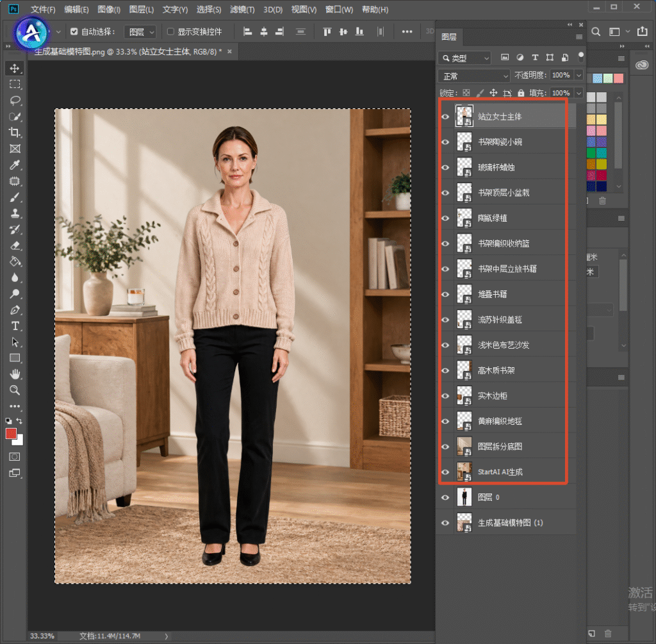Open the search icon at top right

point(596,32)
